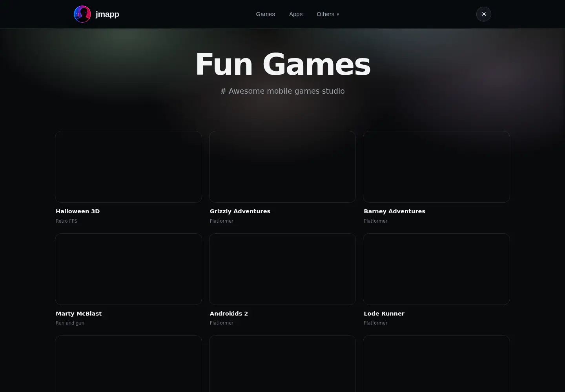Open the Barney Adventures thumbnail card
Image resolution: width=565 pixels, height=392 pixels.
point(436,167)
